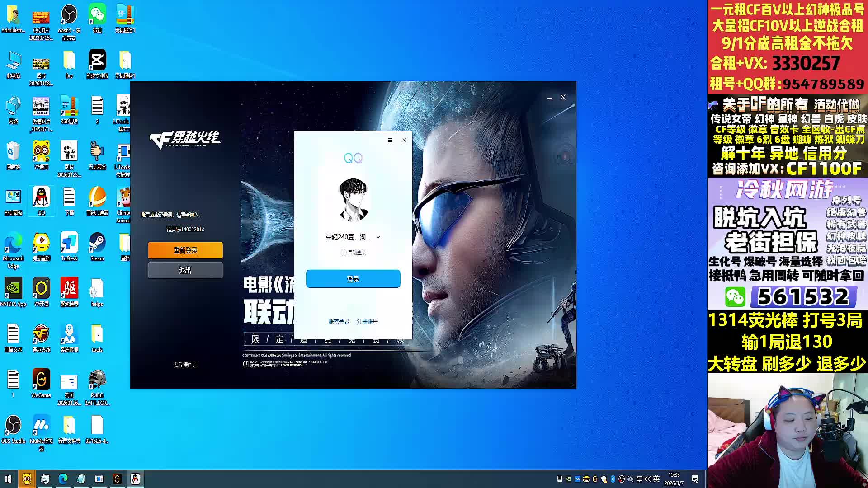Open the QQ login hamburger menu
This screenshot has width=868, height=488.
390,140
